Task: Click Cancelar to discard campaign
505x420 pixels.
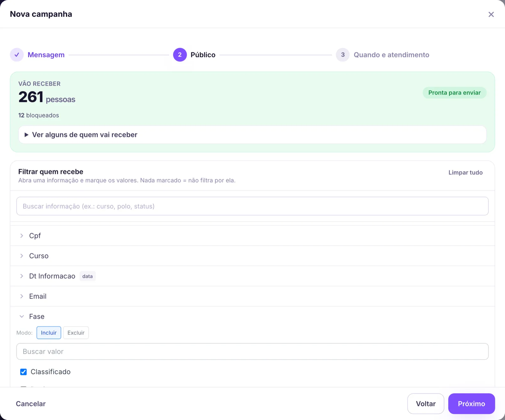Action: click(x=31, y=404)
